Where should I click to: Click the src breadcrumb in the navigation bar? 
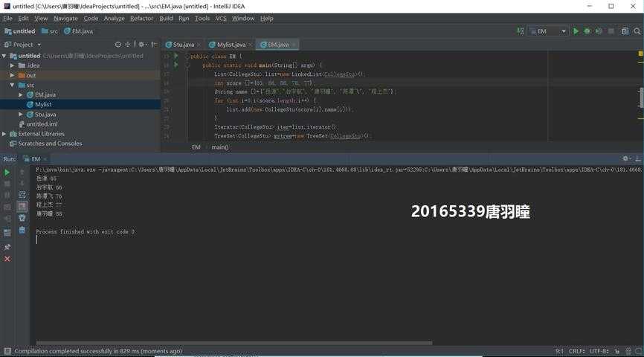(x=50, y=31)
